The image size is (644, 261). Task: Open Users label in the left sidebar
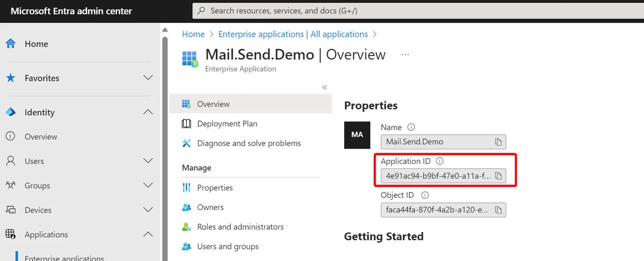coord(34,161)
